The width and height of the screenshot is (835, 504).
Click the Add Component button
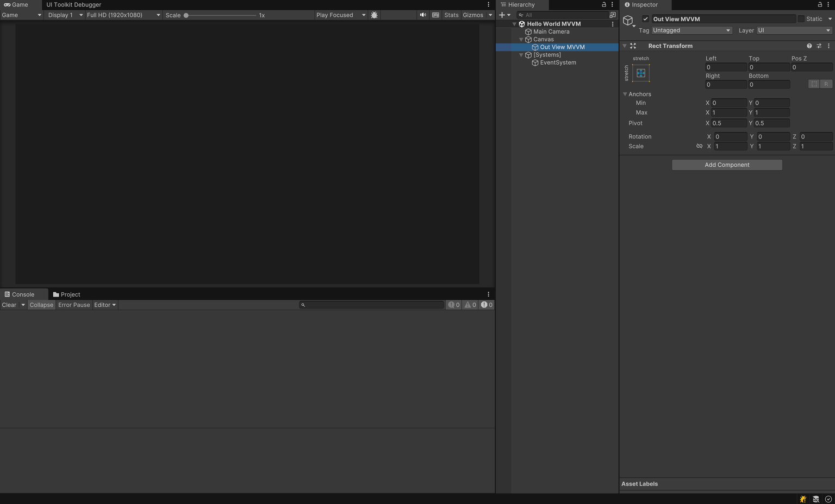(x=727, y=165)
